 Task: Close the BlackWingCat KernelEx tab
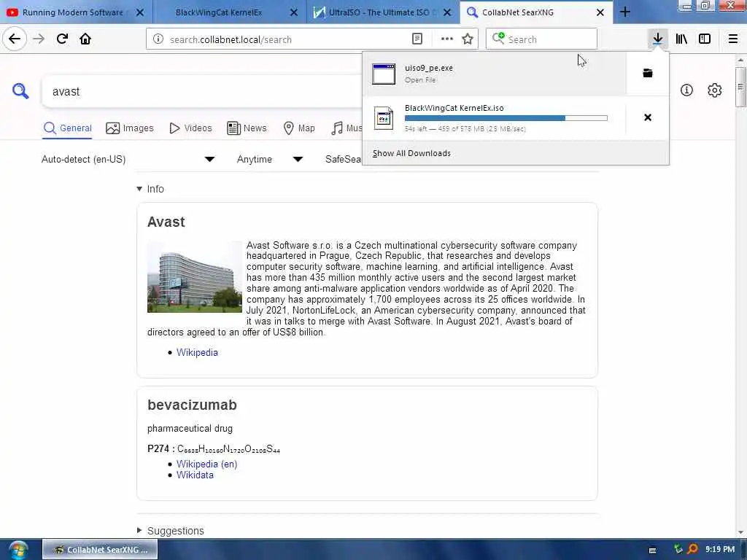pyautogui.click(x=294, y=12)
